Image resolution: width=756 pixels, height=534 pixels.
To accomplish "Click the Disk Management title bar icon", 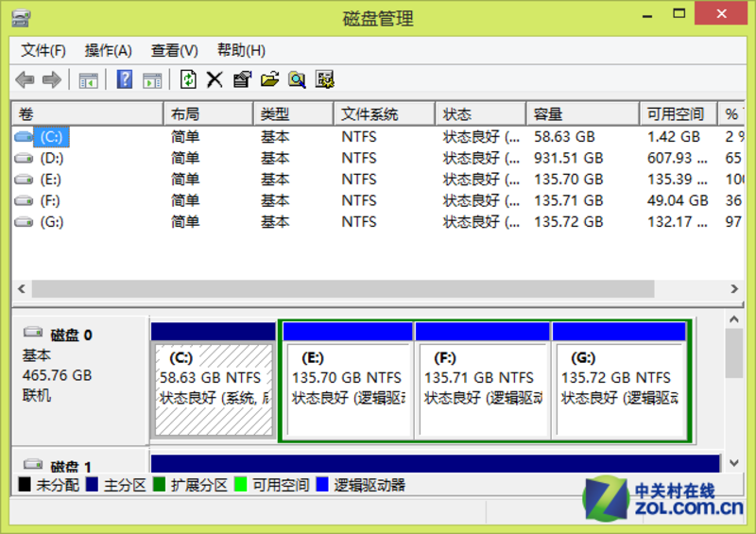I will [x=21, y=18].
